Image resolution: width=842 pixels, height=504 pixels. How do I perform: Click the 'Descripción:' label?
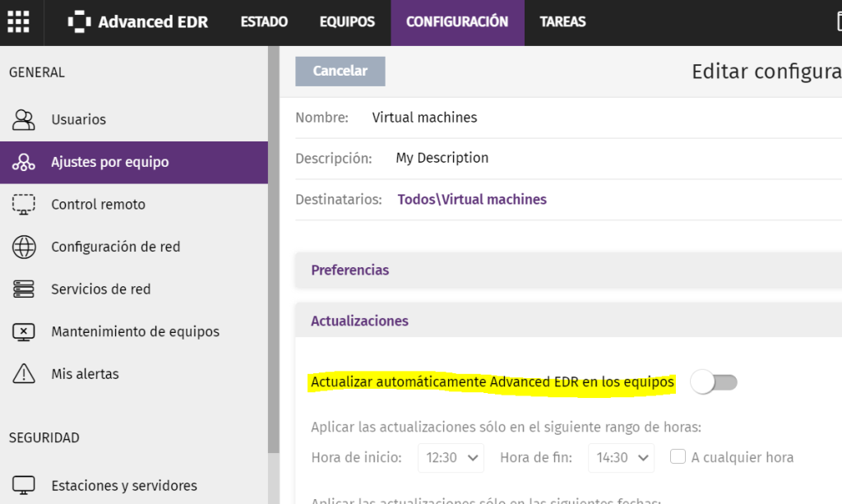[x=334, y=159]
